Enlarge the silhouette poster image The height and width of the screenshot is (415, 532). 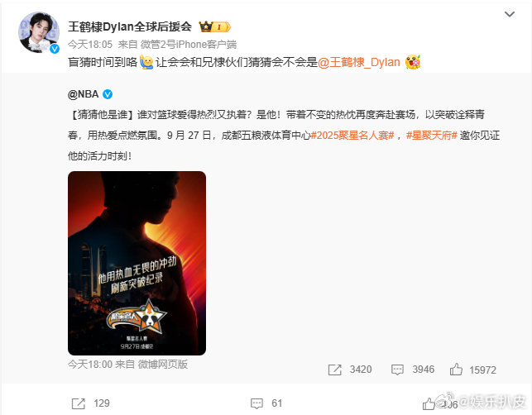point(137,263)
